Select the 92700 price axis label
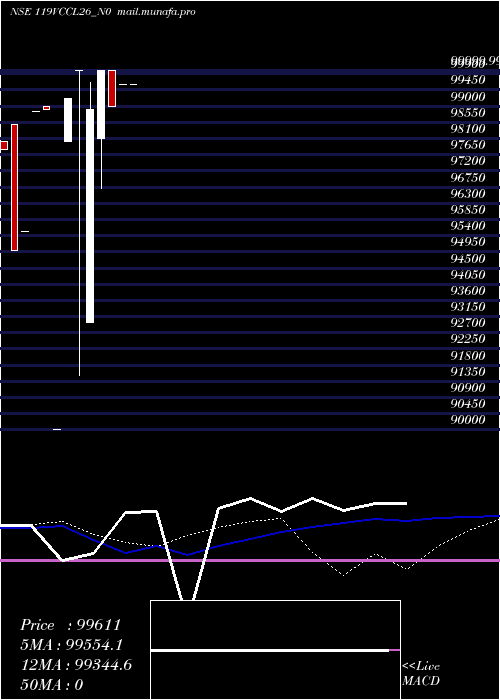Viewport: 500px width, 700px height. click(x=468, y=323)
